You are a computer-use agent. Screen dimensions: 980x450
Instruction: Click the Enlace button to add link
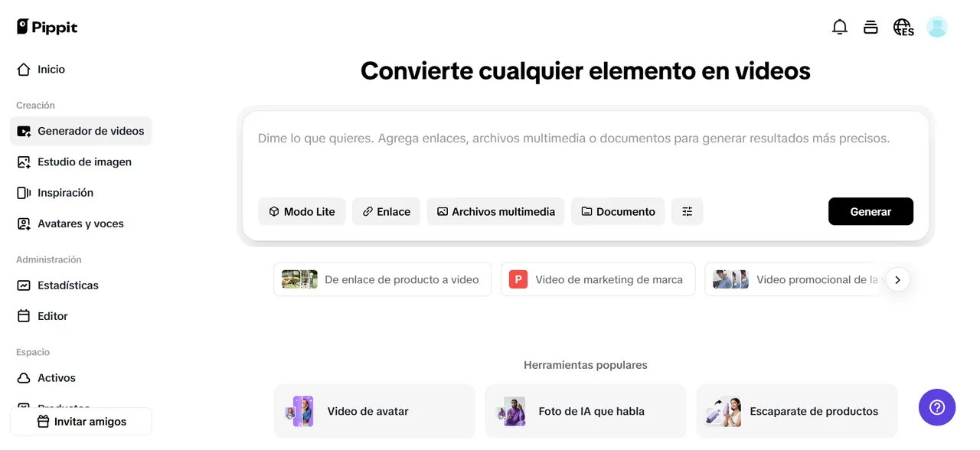(386, 211)
